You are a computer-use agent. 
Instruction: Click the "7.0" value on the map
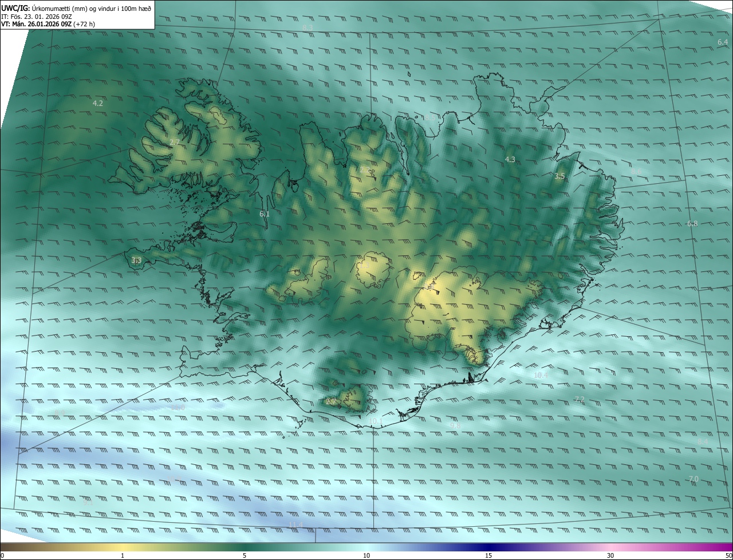point(693,479)
